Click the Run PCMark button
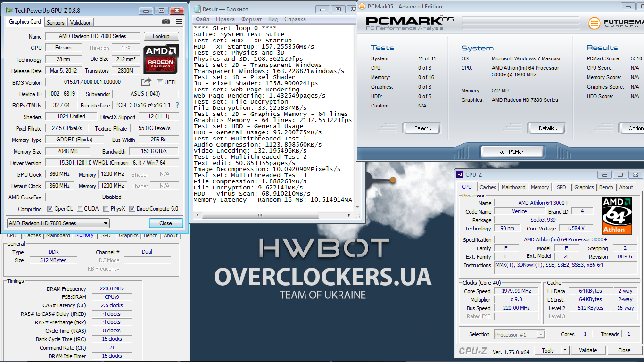This screenshot has width=644, height=362. coord(512,152)
